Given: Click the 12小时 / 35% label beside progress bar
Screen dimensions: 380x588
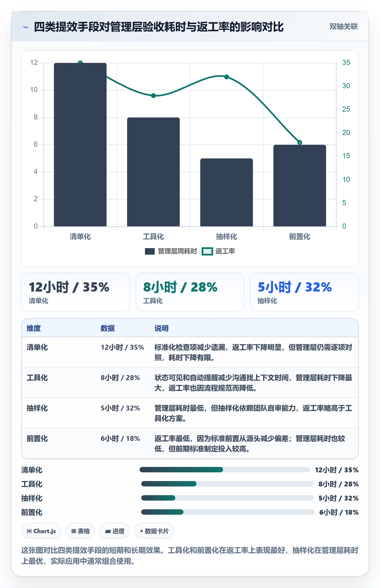Looking at the screenshot, I should 337,470.
